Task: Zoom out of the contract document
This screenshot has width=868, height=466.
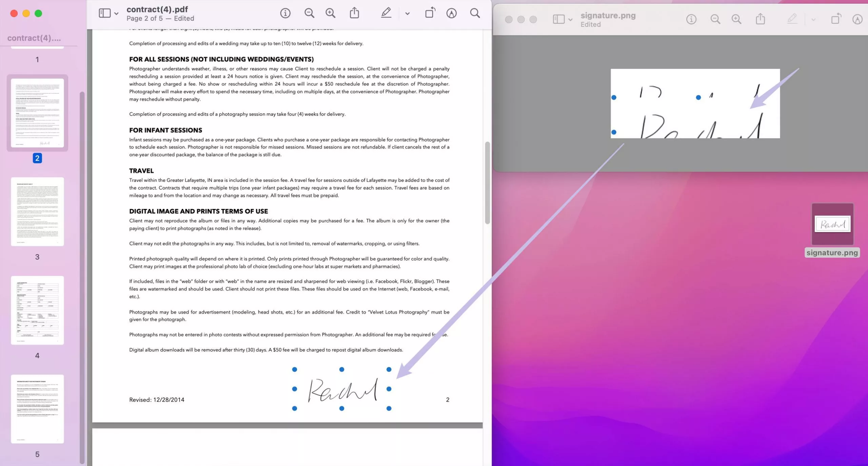Action: [x=309, y=13]
